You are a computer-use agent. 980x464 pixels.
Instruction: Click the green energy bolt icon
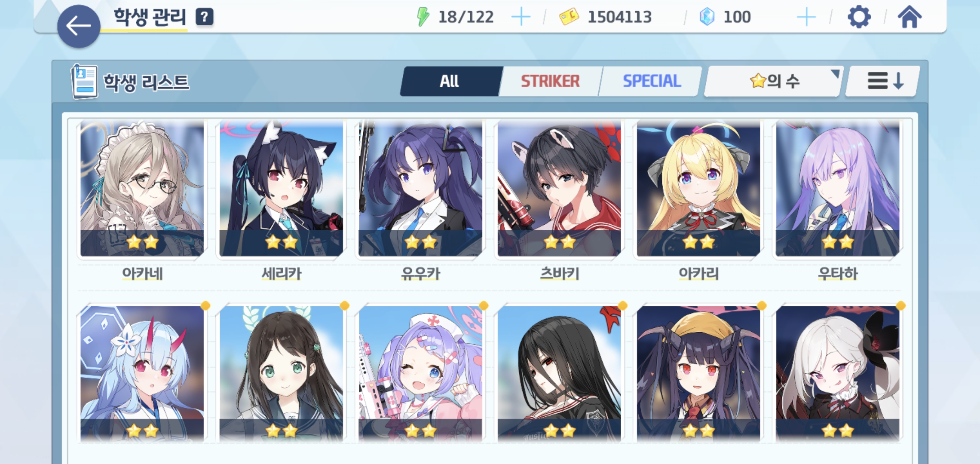coord(423,17)
